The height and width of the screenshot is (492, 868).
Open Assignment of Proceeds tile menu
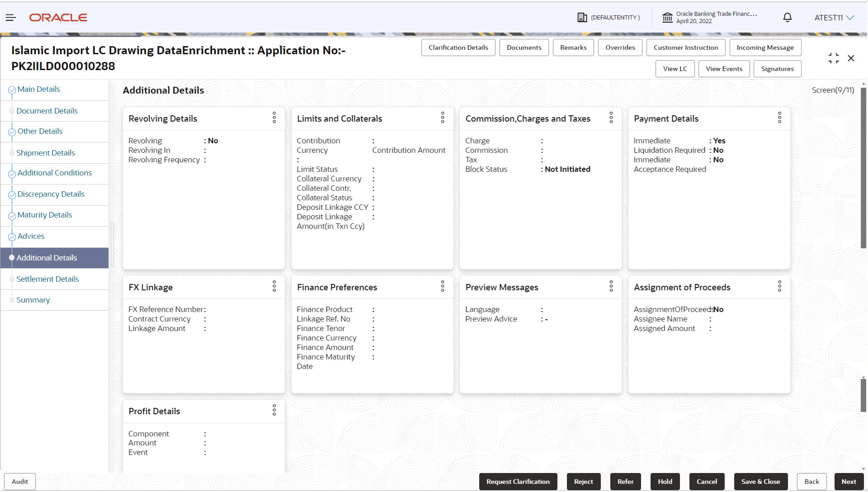[x=779, y=286]
